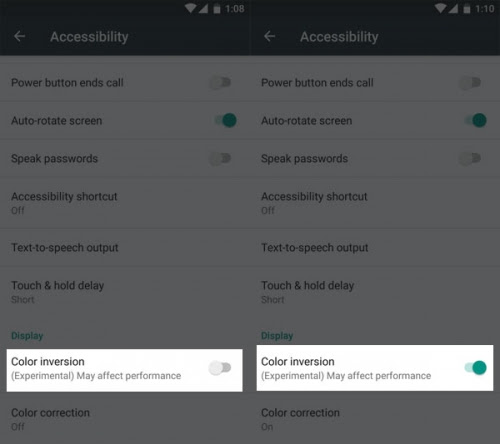Viewport: 500px width, 444px height.
Task: Open Text-to-speech output in the left screen
Action: tap(125, 248)
